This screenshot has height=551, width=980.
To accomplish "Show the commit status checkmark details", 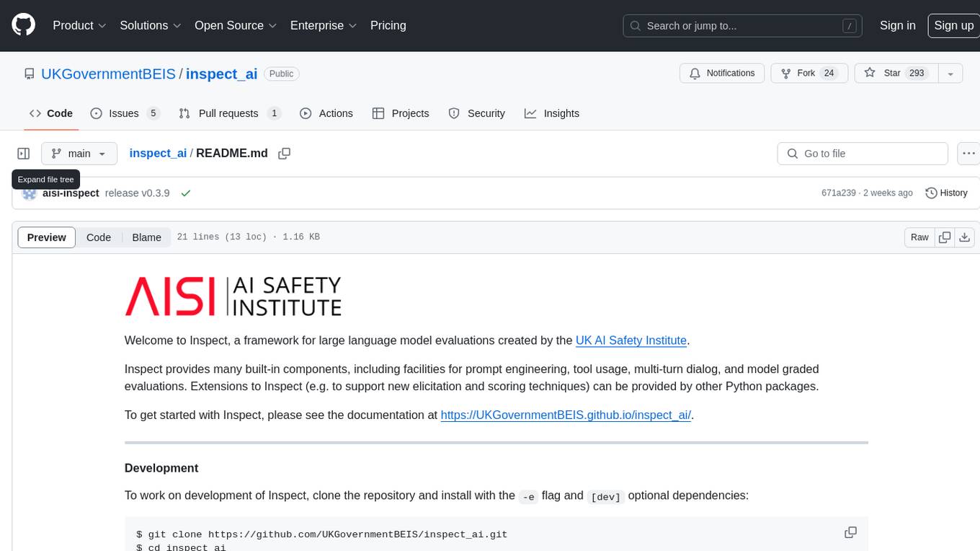I will coord(186,193).
